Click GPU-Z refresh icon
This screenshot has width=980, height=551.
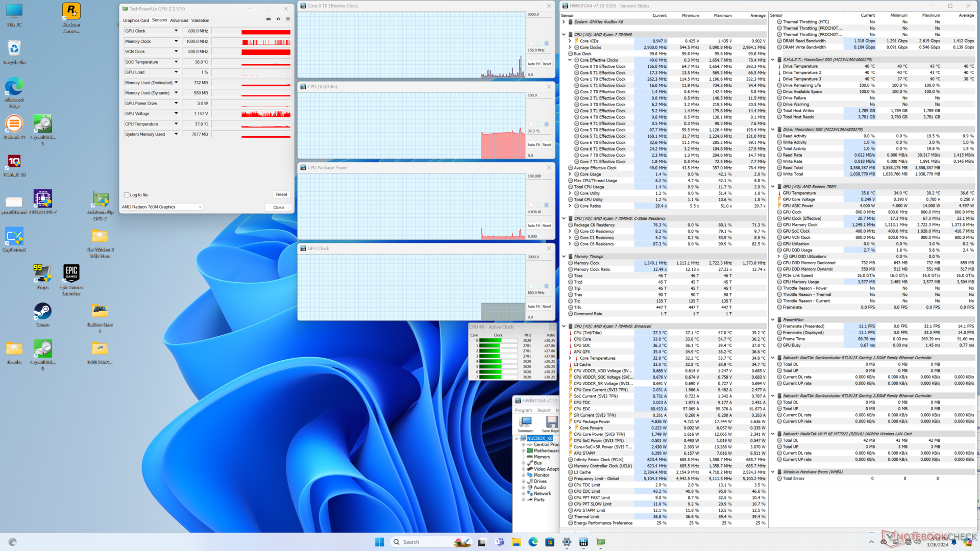coord(278,19)
